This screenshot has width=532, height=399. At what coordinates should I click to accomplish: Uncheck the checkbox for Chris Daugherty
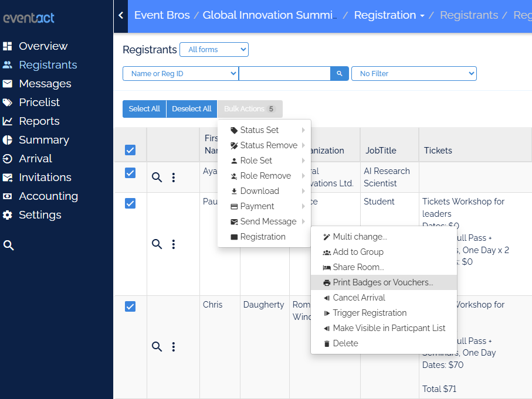point(130,306)
